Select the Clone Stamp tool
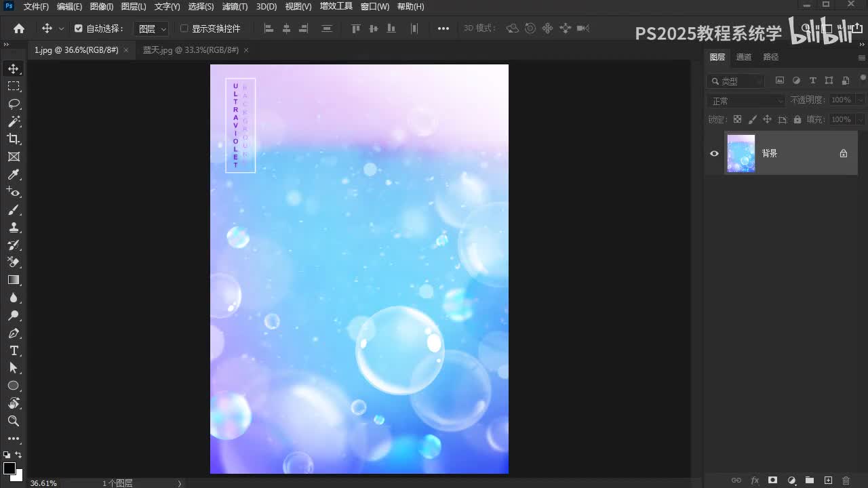Viewport: 868px width, 488px height. coord(14,228)
